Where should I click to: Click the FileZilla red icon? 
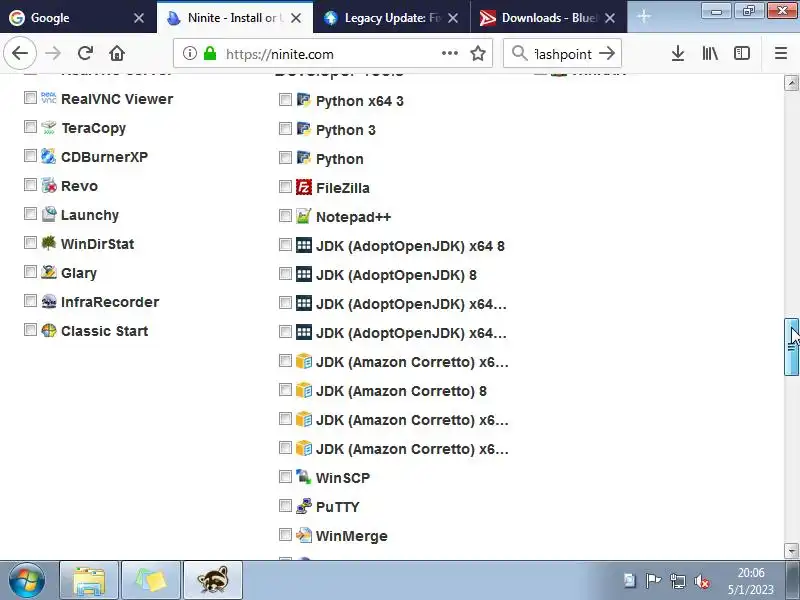(x=304, y=187)
